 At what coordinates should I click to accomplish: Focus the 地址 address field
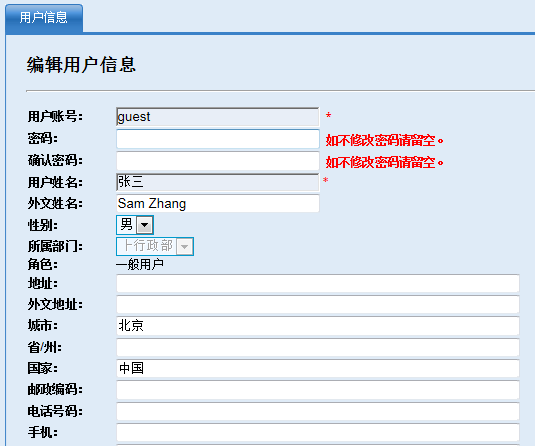pos(318,284)
